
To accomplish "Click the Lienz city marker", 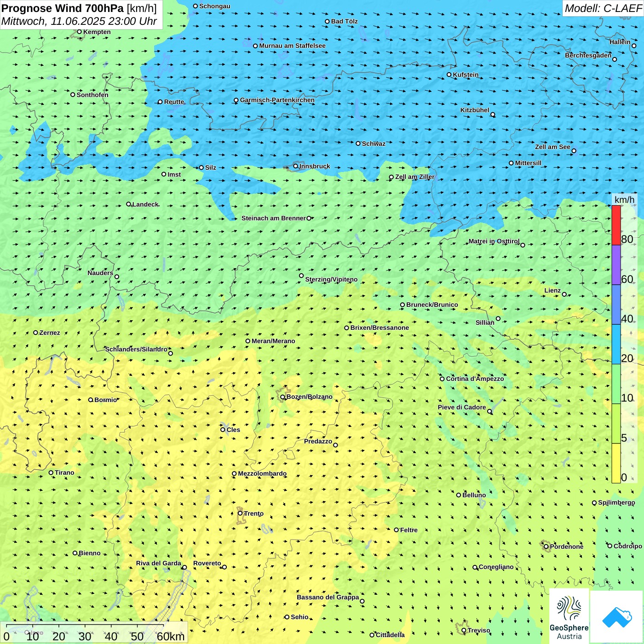I will click(x=564, y=294).
